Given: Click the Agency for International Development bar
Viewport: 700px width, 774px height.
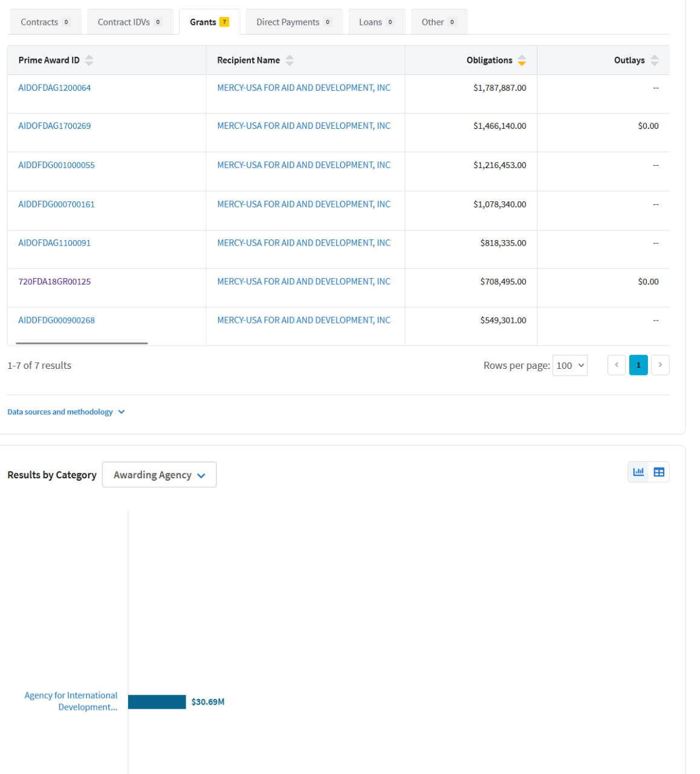Looking at the screenshot, I should [157, 701].
